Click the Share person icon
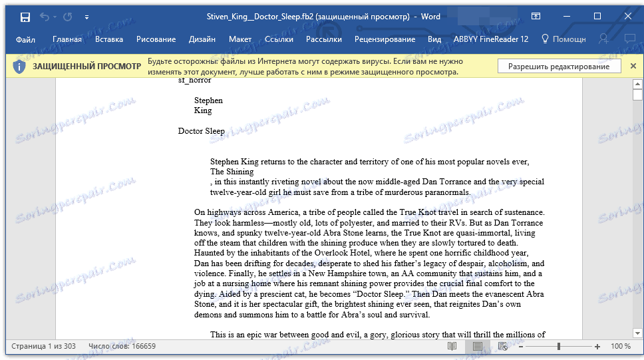This screenshot has width=644, height=360. coord(603,39)
